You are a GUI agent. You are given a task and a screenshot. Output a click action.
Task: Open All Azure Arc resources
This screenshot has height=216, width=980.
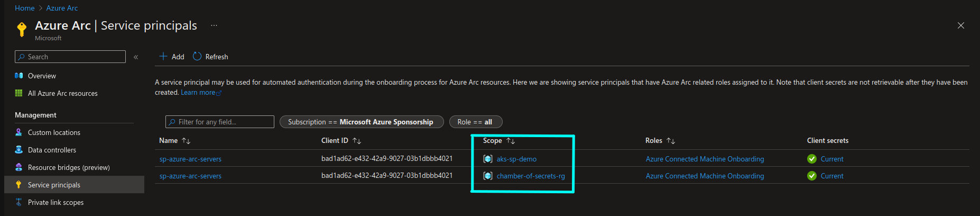(62, 93)
